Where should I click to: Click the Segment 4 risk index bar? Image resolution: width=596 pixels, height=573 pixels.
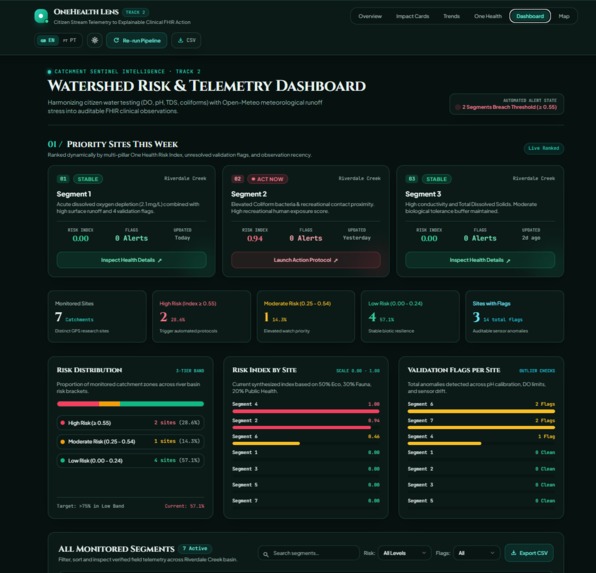[306, 411]
